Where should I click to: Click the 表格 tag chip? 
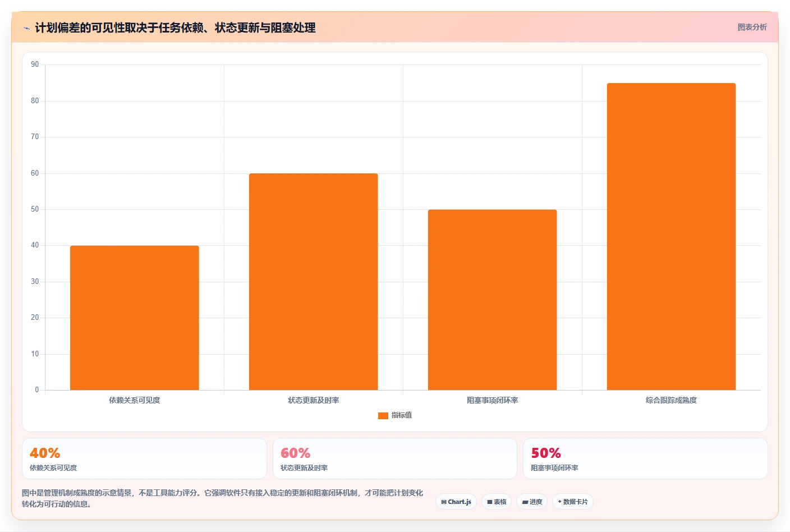[x=497, y=502]
